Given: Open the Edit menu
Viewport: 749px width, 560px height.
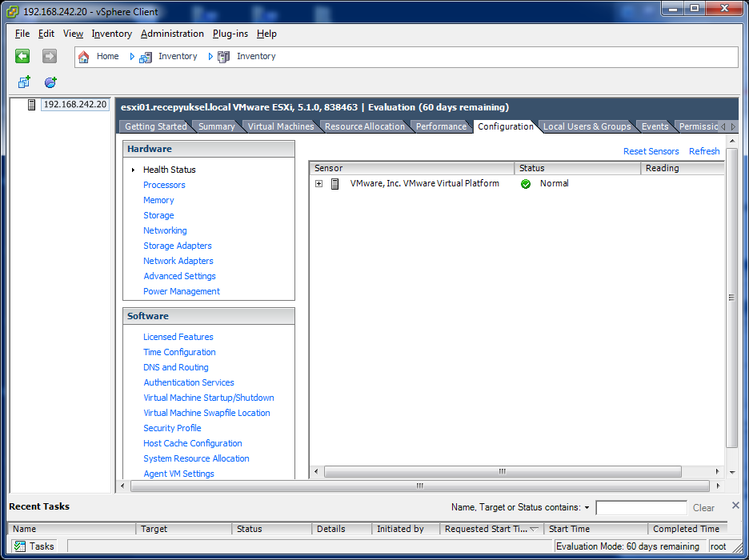Looking at the screenshot, I should point(46,34).
